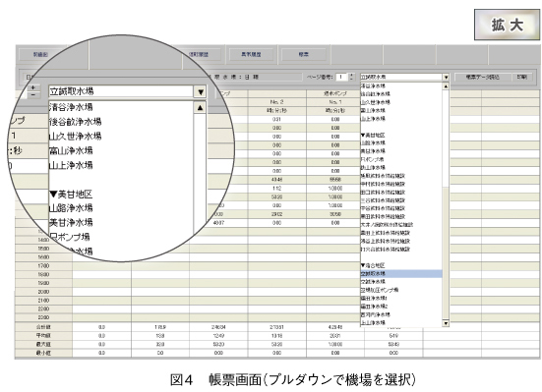
Task: Click the 178.9 total value cell
Action: 160,327
